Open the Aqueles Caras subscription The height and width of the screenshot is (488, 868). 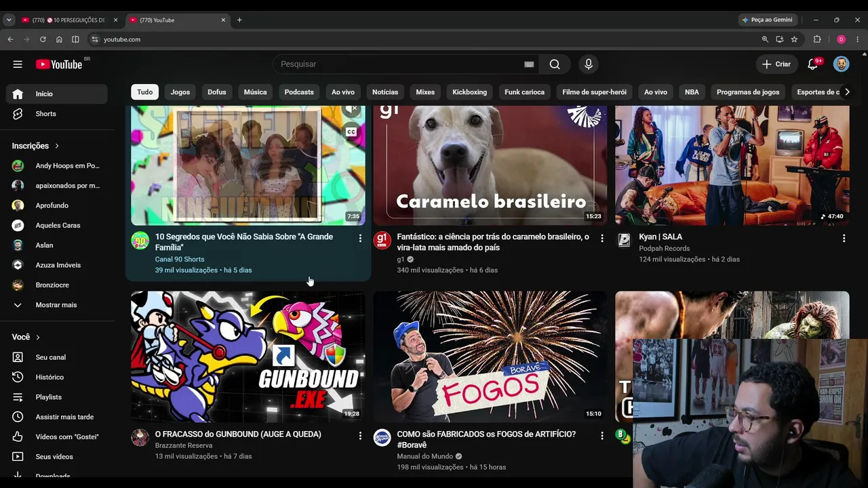[57, 225]
